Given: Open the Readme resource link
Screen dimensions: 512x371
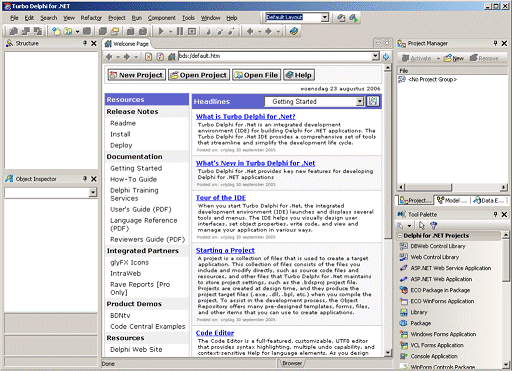Looking at the screenshot, I should pyautogui.click(x=123, y=123).
